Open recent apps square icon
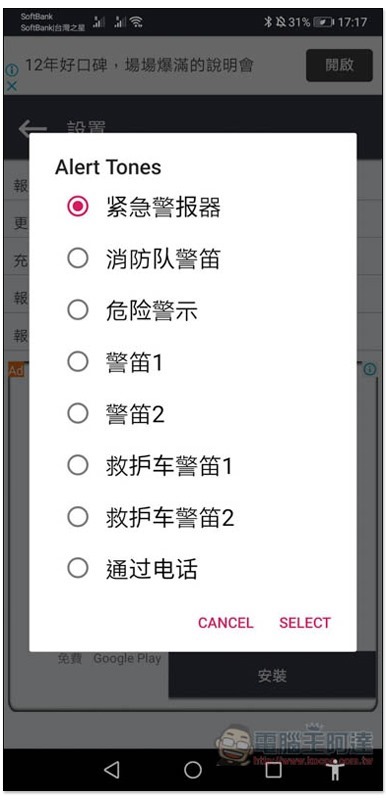Screen dimensions: 386x800 coord(273,770)
